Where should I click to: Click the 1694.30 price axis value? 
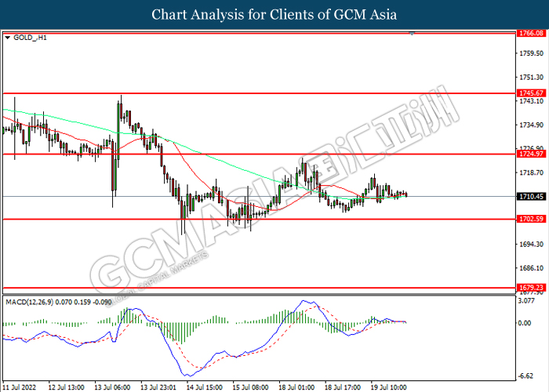(x=531, y=245)
